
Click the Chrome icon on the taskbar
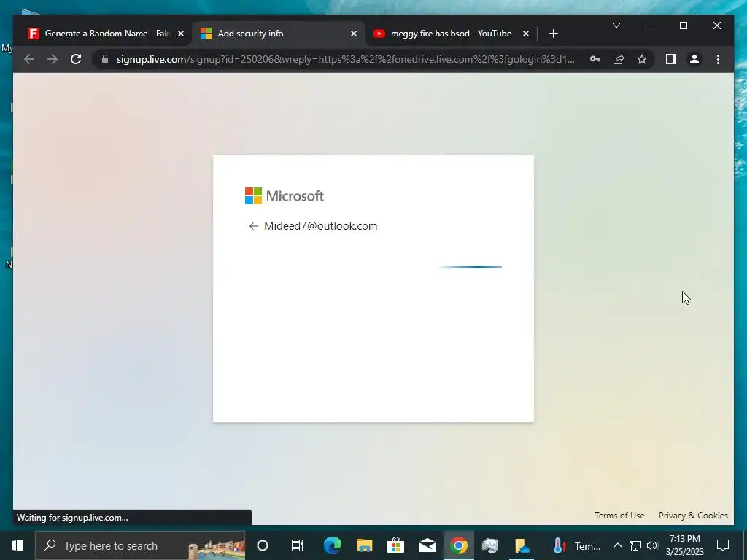(459, 545)
